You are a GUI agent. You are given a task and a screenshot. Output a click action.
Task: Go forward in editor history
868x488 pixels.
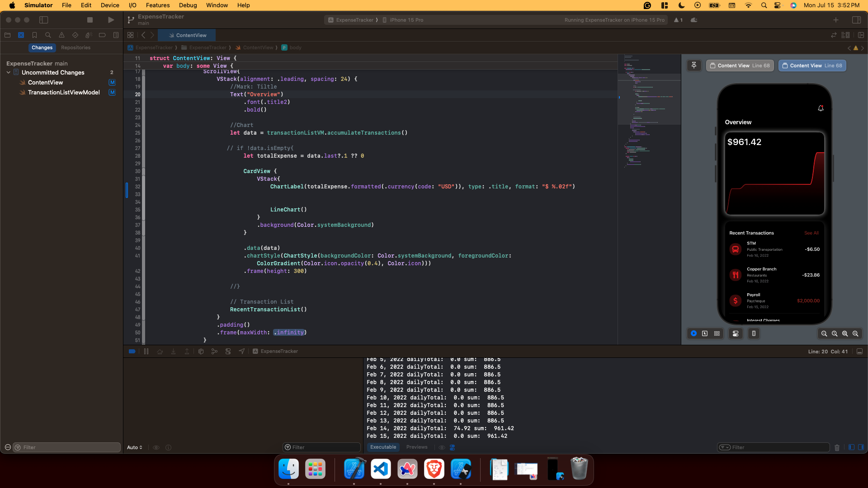coord(152,35)
